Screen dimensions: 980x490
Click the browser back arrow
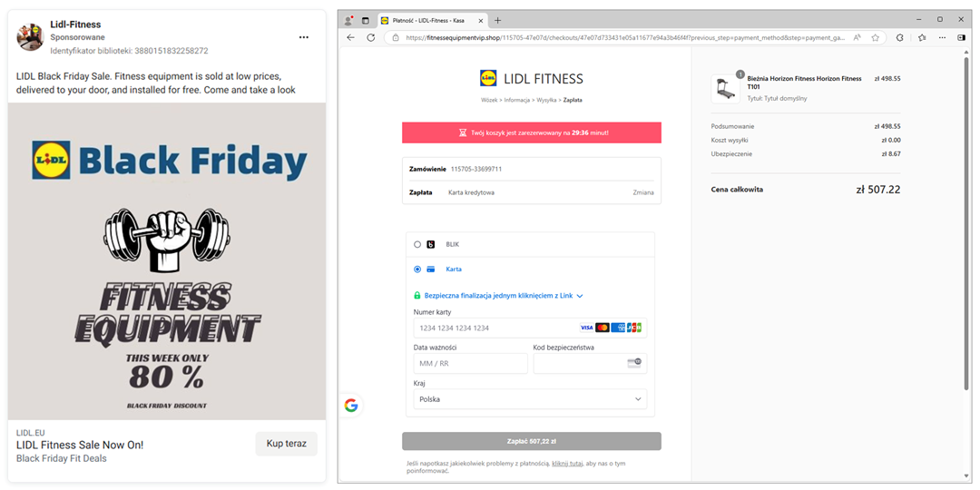[x=351, y=37]
